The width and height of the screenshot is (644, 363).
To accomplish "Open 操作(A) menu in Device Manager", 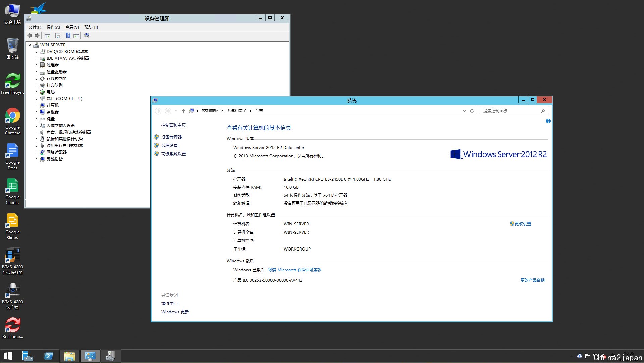I will tap(53, 27).
